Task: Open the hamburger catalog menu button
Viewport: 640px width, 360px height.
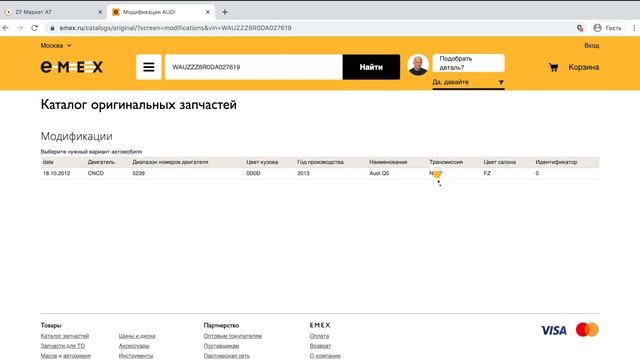Action: tap(149, 67)
